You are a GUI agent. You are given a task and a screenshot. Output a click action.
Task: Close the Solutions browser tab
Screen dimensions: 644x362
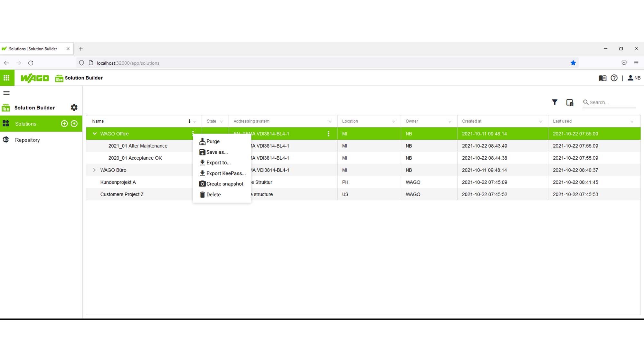[68, 49]
